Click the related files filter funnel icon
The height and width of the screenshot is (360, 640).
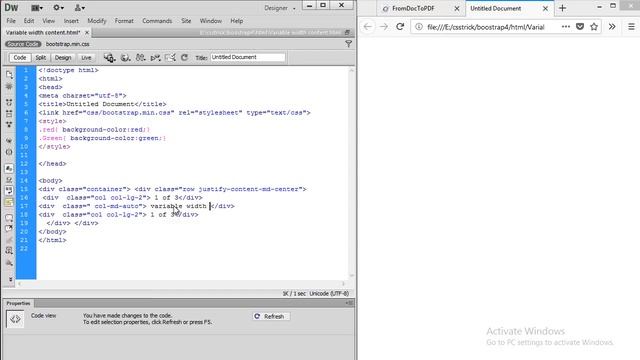click(x=348, y=44)
